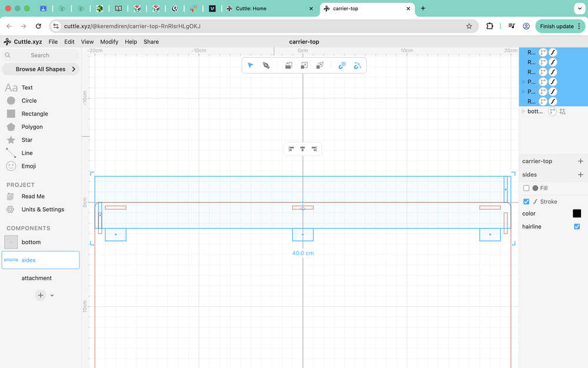This screenshot has width=588, height=368.
Task: Open the browser extensions puzzle icon
Action: click(489, 26)
